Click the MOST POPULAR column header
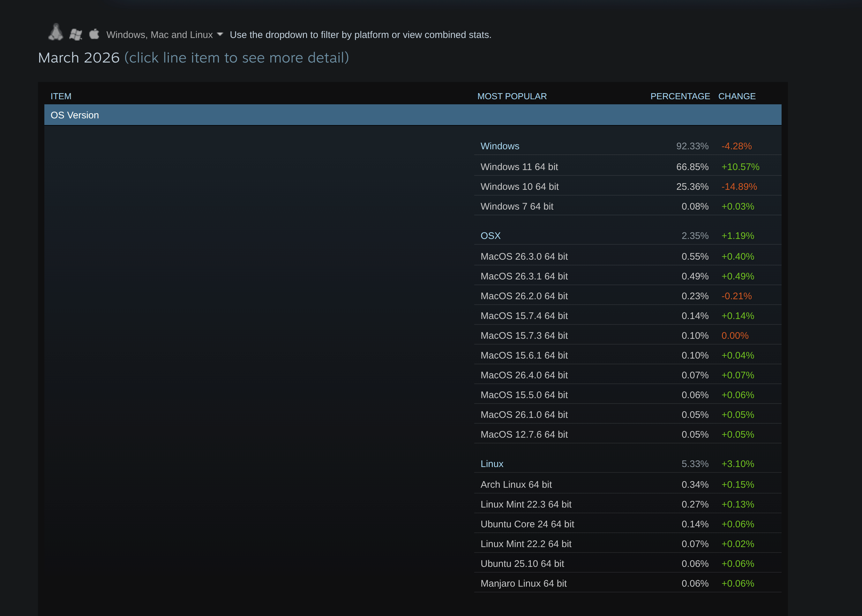Viewport: 862px width, 616px height. coord(512,96)
